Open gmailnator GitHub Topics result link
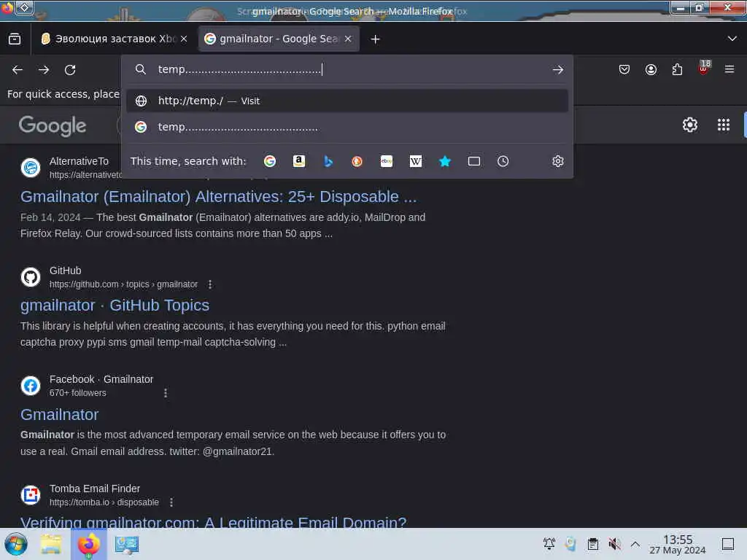Image resolution: width=747 pixels, height=560 pixels. click(x=115, y=306)
